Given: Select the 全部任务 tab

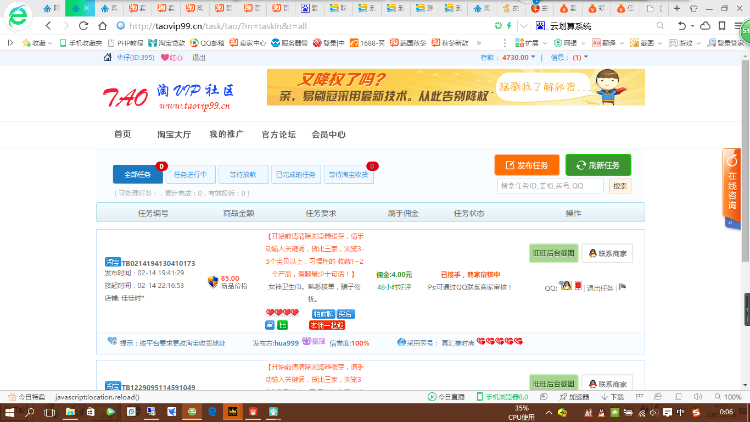Looking at the screenshot, I should (138, 175).
